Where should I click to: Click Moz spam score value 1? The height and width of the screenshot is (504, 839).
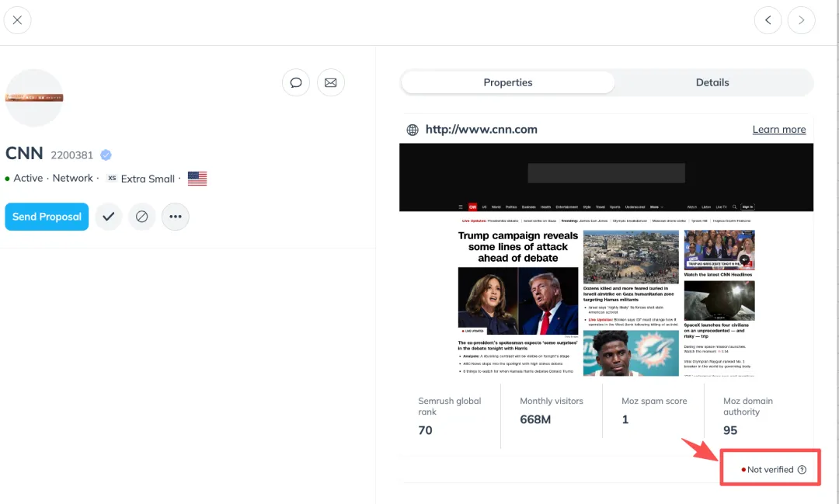click(625, 419)
